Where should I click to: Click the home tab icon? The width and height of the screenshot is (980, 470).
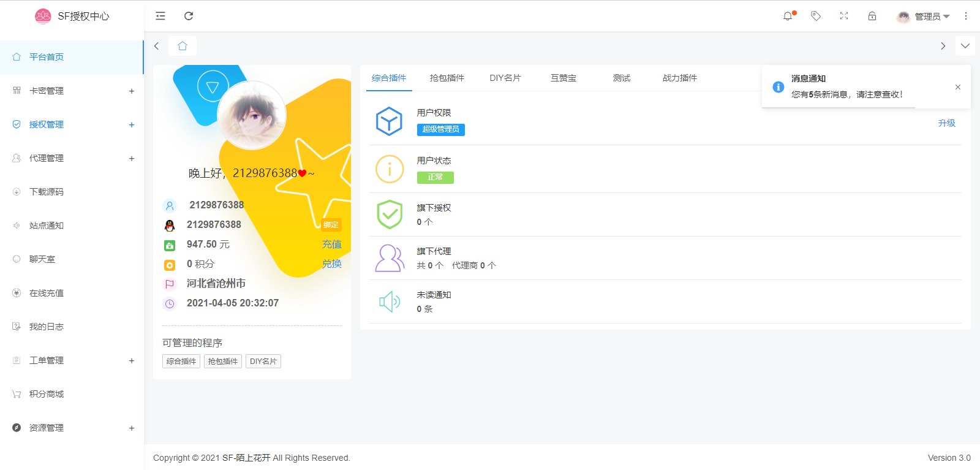(183, 46)
